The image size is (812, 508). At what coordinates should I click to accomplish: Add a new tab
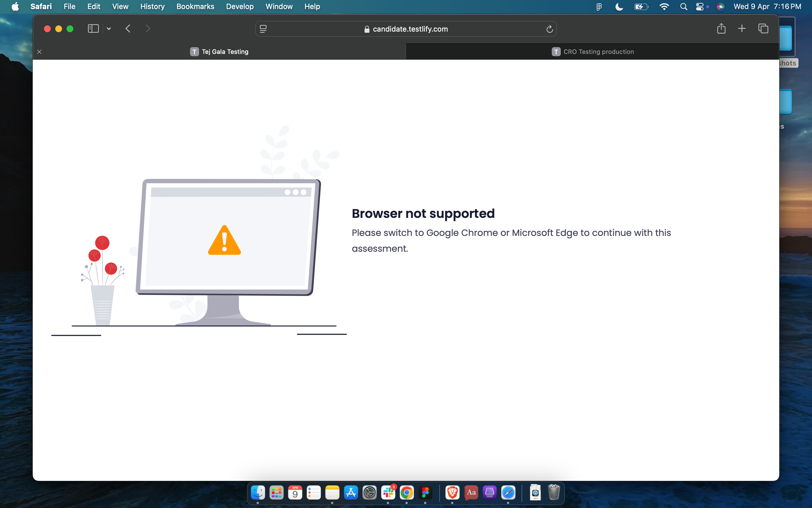742,29
